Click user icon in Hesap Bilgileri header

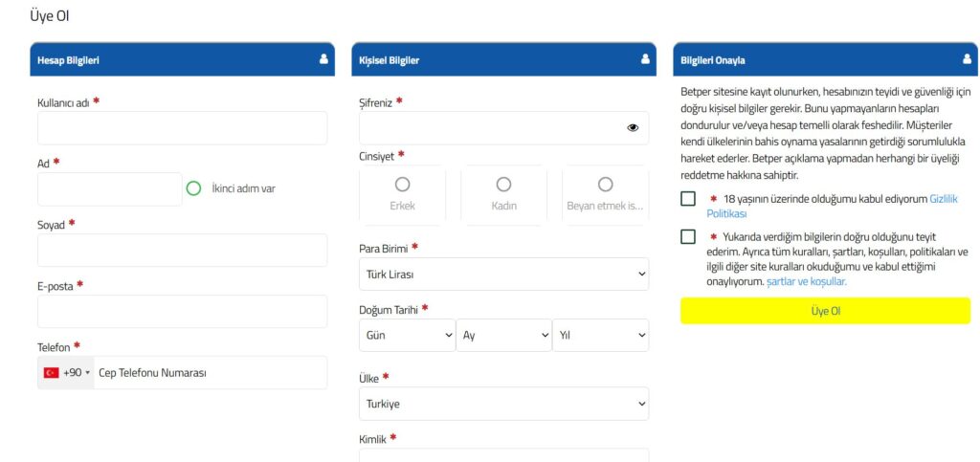click(x=323, y=59)
